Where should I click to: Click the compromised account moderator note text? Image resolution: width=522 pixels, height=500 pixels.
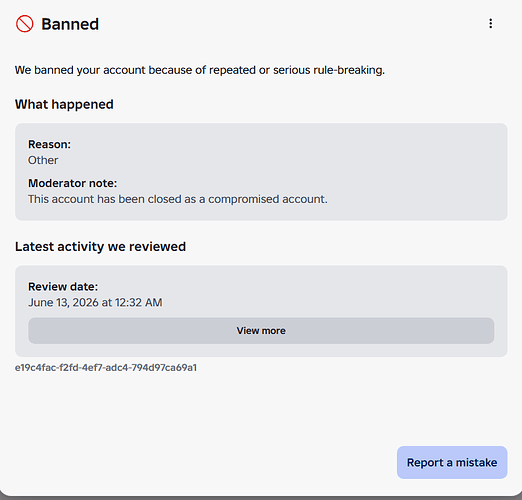(178, 199)
